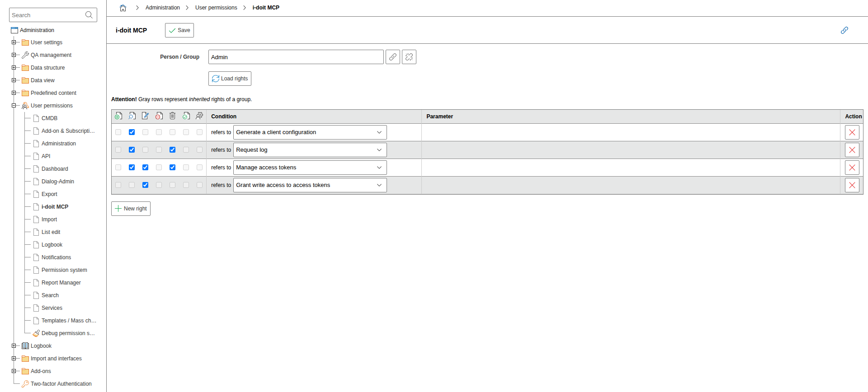Uncheck view right for Generate a client configuration
This screenshot has width=868, height=392.
point(132,132)
